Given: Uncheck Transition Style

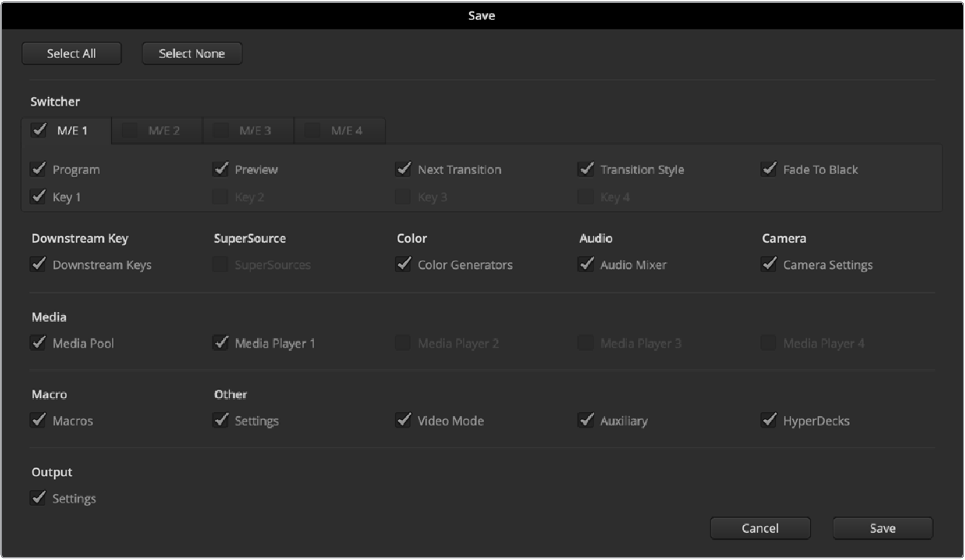Looking at the screenshot, I should [x=586, y=169].
